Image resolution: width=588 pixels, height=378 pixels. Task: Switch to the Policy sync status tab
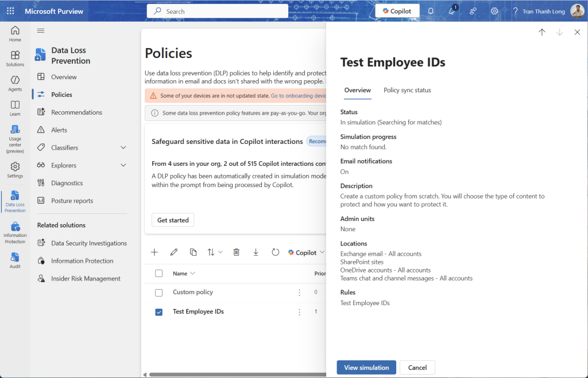pos(407,90)
